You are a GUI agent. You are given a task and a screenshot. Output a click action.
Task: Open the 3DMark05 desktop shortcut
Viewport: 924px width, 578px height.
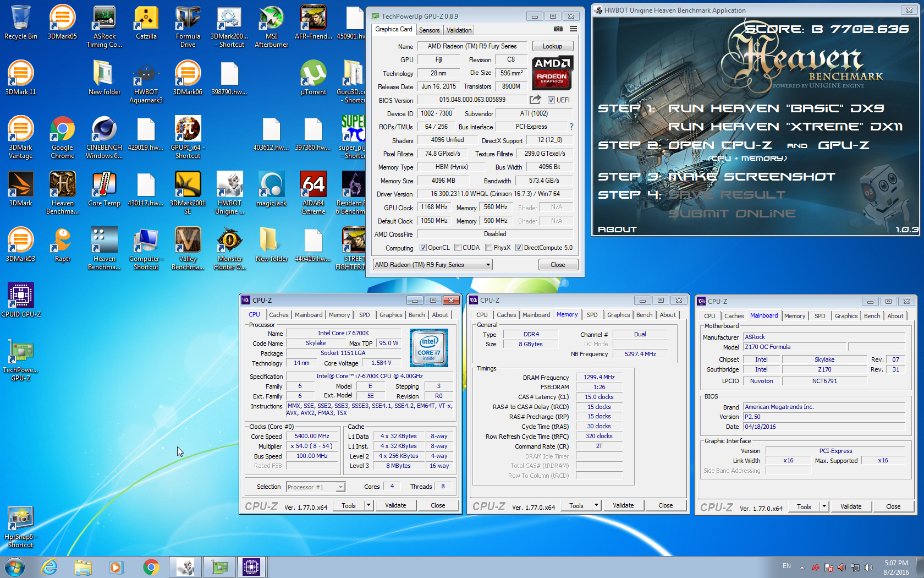[62, 23]
